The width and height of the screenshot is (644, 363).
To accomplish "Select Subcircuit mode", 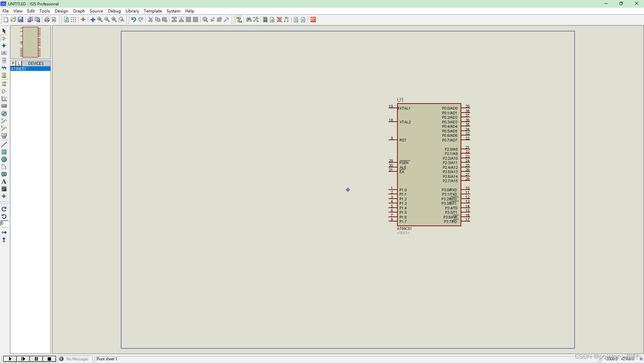I will coord(4,75).
